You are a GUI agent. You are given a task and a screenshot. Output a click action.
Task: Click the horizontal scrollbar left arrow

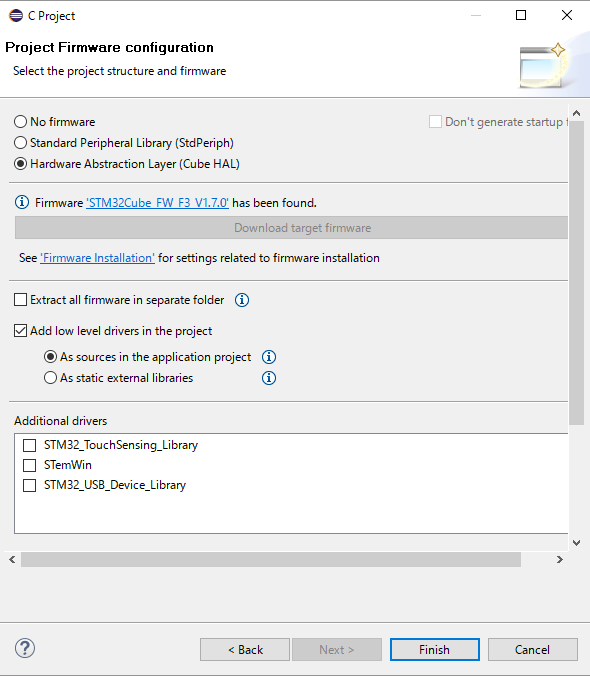(12, 560)
